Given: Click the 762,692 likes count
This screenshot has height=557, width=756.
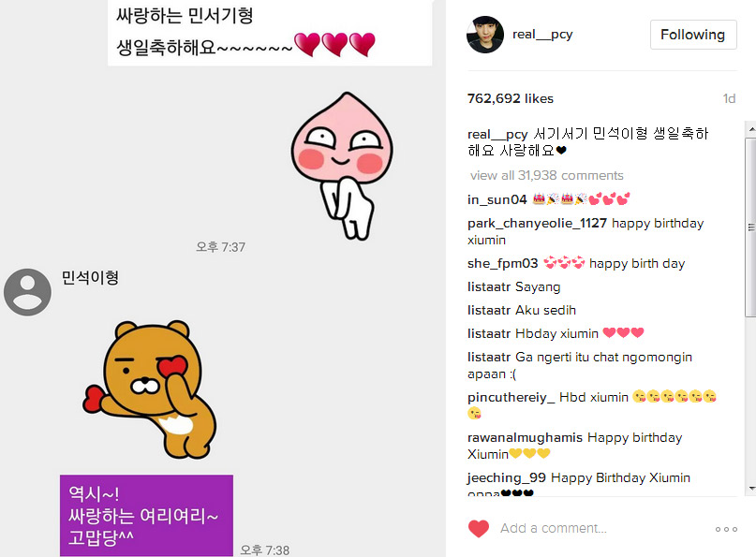Looking at the screenshot, I should click(x=511, y=98).
